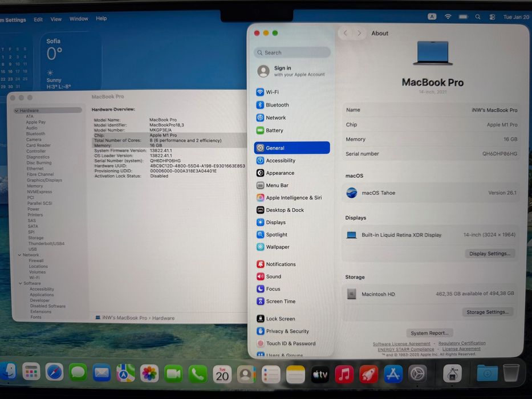Click Storage Settings... button
This screenshot has width=532, height=399.
[487, 312]
